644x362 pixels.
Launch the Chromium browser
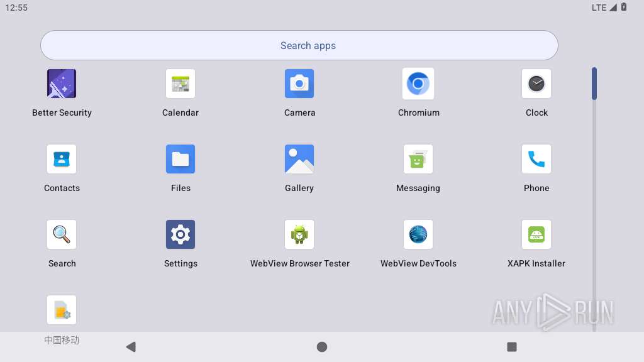click(x=418, y=84)
